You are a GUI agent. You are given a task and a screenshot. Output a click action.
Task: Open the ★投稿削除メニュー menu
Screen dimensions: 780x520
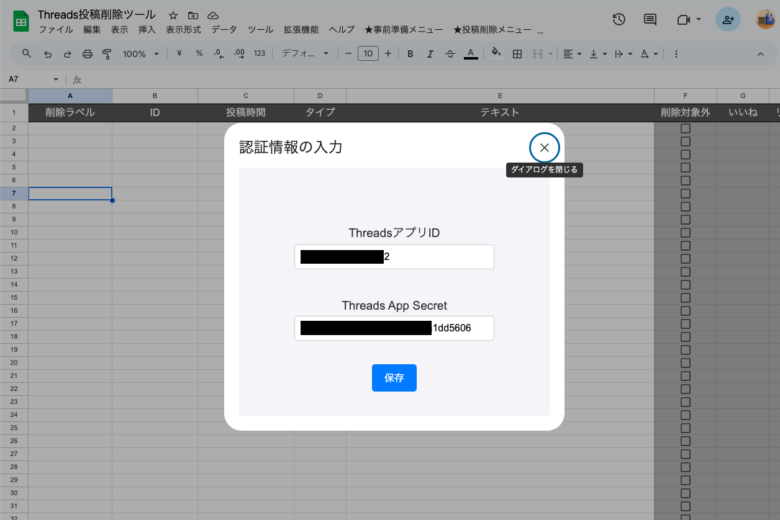click(492, 30)
